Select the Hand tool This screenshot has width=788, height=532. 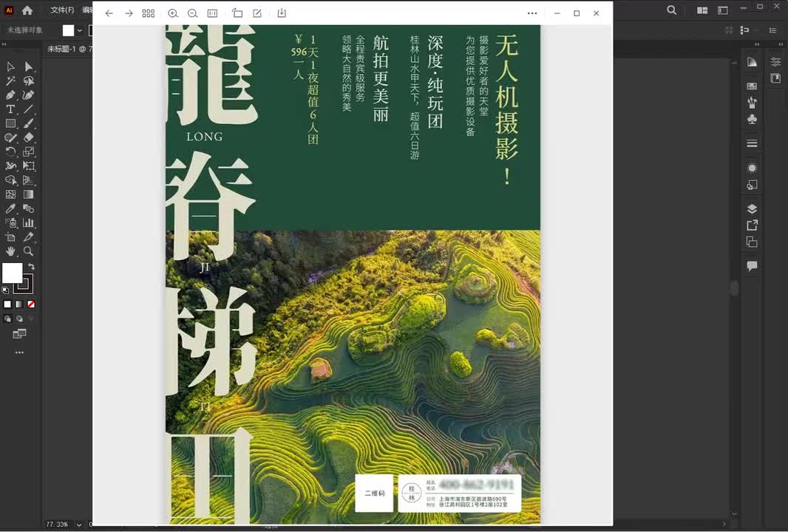click(x=10, y=250)
